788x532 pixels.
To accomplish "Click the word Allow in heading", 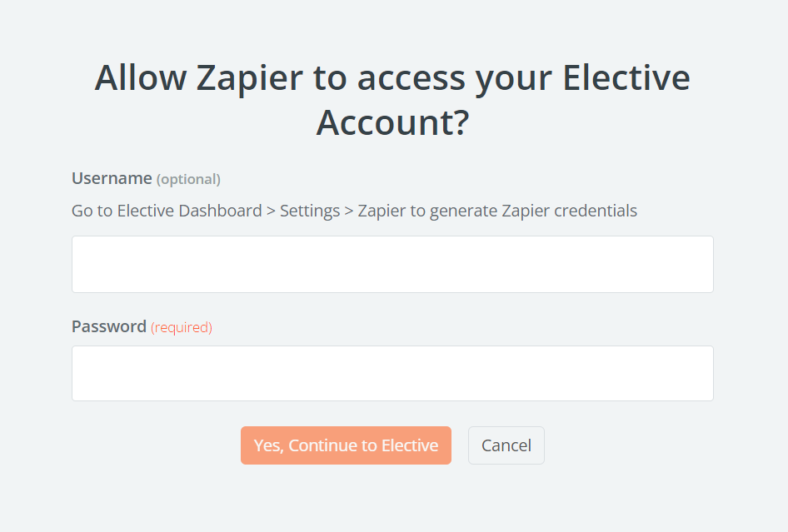I will 141,78.
